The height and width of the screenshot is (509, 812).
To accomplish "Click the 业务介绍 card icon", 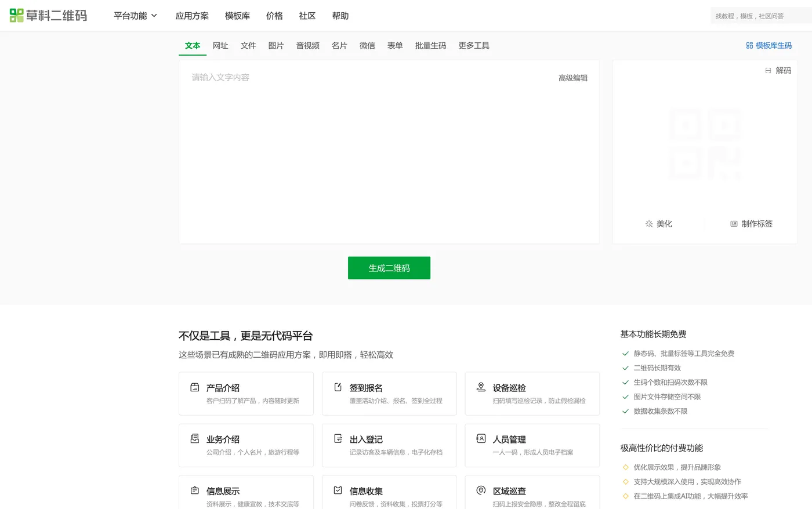I will (x=195, y=439).
